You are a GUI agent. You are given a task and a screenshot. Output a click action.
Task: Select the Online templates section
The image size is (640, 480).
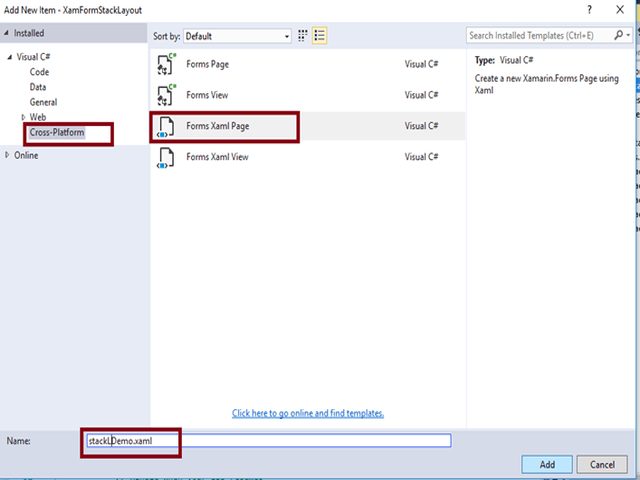[26, 156]
